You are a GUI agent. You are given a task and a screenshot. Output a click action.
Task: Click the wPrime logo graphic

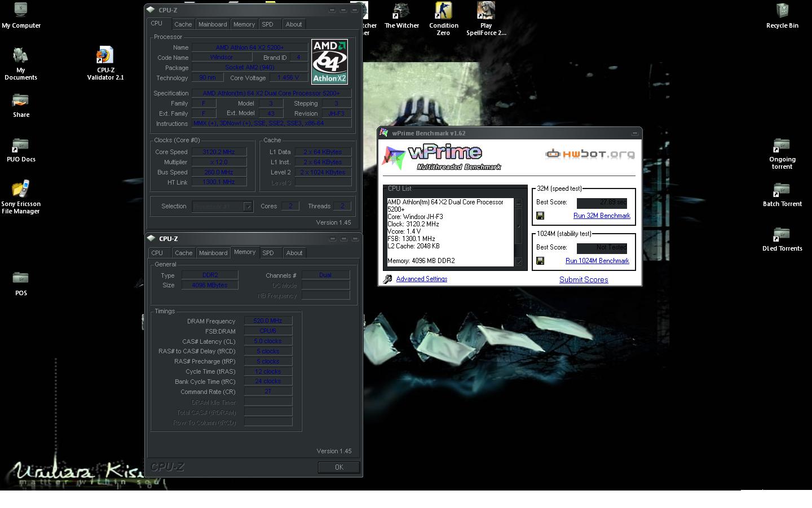tap(442, 157)
